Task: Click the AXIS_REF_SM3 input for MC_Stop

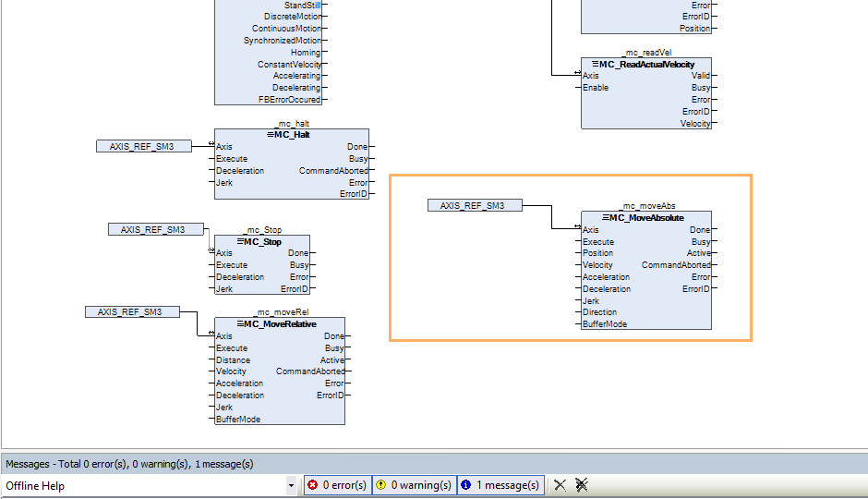Action: coord(155,229)
